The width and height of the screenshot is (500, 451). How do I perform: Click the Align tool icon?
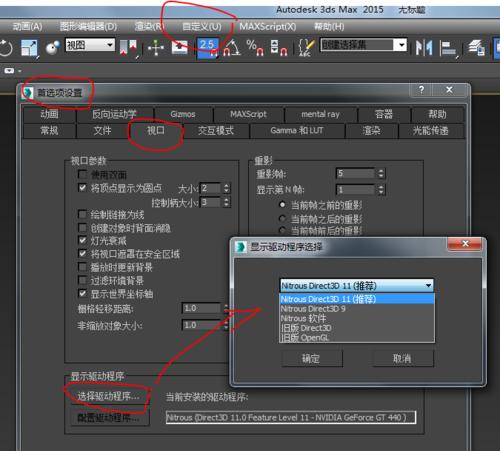448,48
